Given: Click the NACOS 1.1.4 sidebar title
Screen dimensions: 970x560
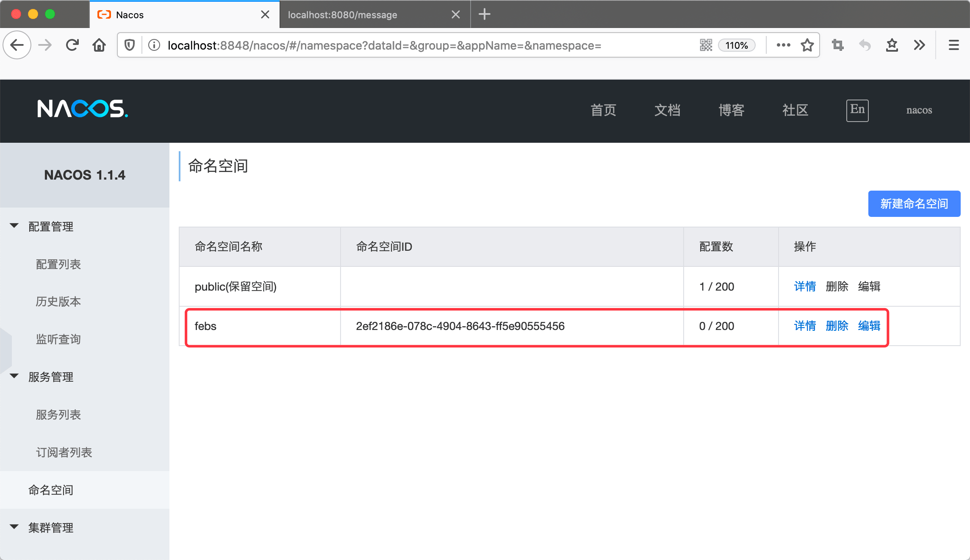Looking at the screenshot, I should pos(85,175).
